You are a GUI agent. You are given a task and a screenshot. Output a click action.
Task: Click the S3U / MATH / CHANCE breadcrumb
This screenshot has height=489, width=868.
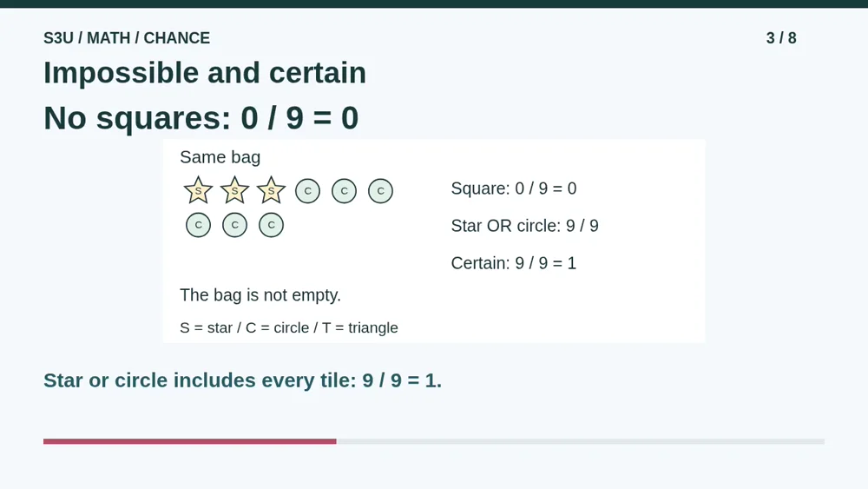(x=127, y=38)
